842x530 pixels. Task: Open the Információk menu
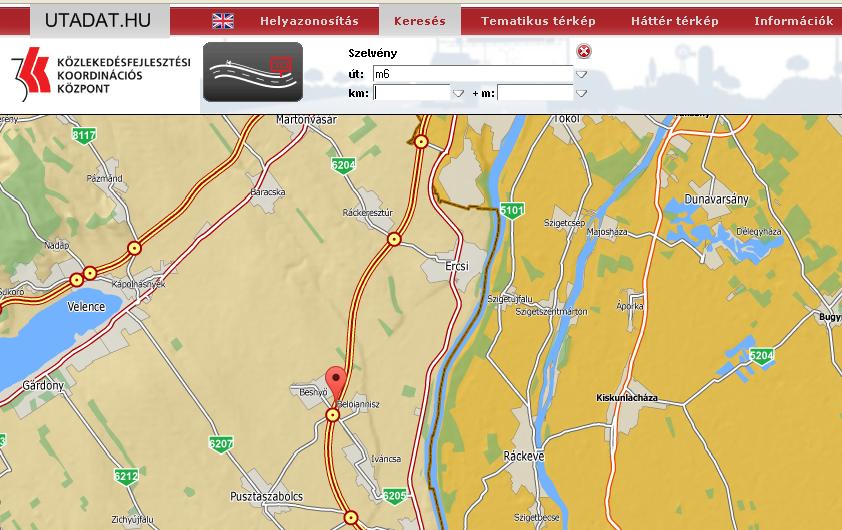793,21
